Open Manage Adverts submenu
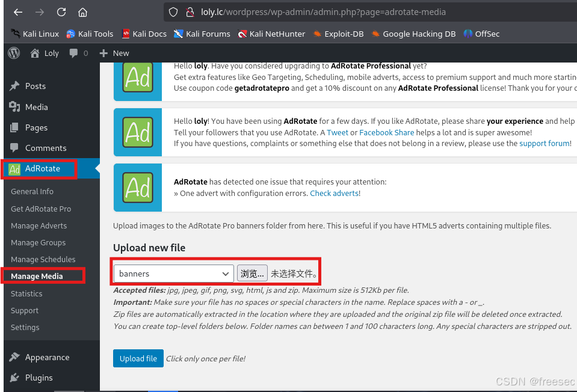Viewport: 577px width, 392px height. (x=39, y=226)
